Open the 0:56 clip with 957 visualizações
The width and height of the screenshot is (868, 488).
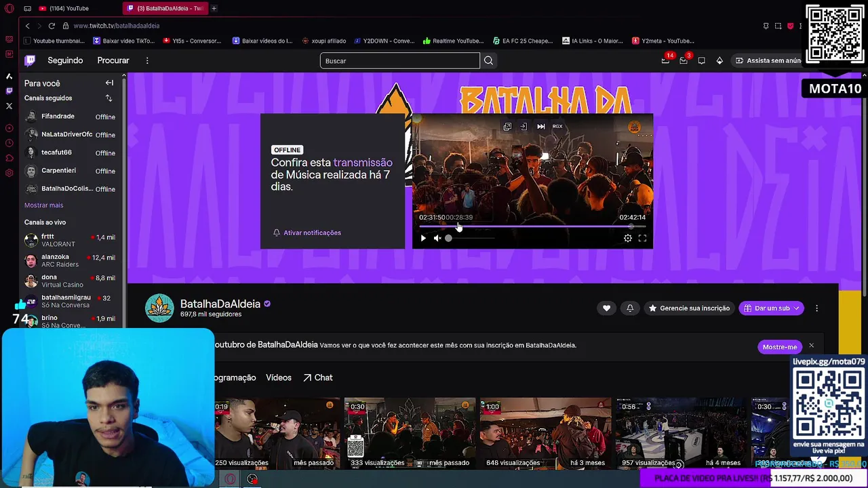pos(681,433)
